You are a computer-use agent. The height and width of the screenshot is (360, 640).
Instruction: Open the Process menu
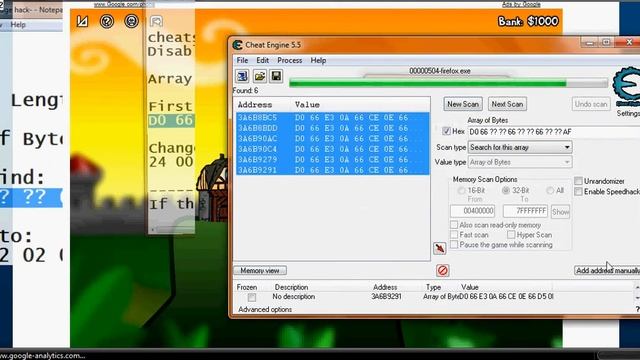290,60
